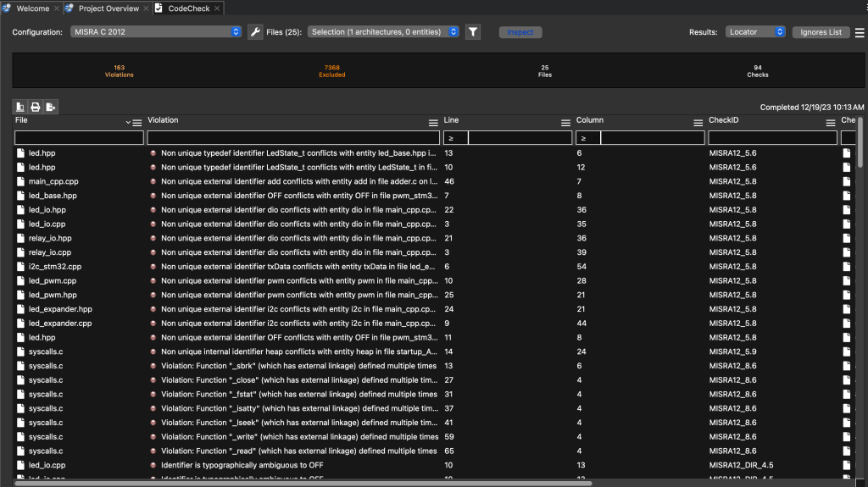Viewport: 868px width, 487px height.
Task: Click file icon beside i2c_stm32.cpp
Action: click(x=20, y=267)
